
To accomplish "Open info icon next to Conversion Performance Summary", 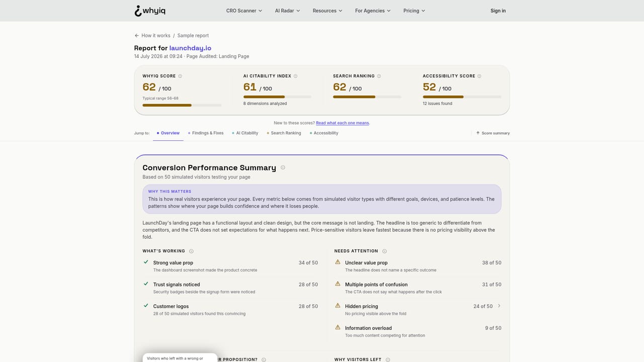I will tap(283, 167).
